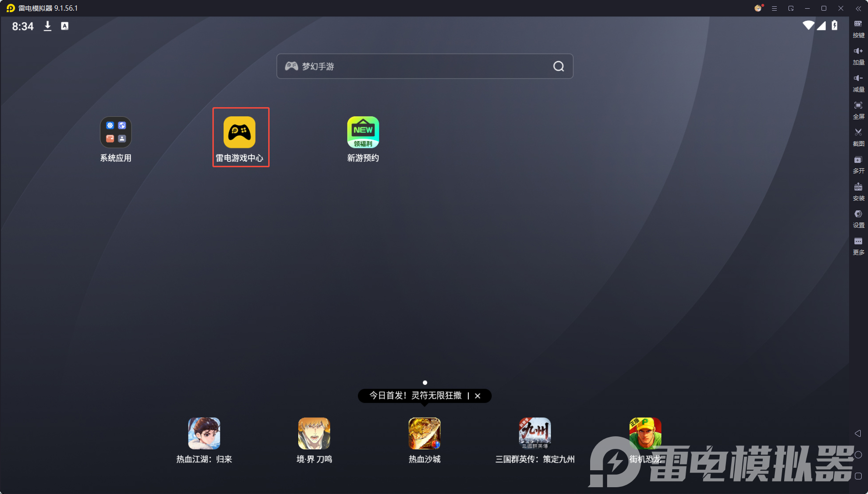The height and width of the screenshot is (494, 868).
Task: Collapse the right sidebar with double-chevron
Action: (858, 9)
